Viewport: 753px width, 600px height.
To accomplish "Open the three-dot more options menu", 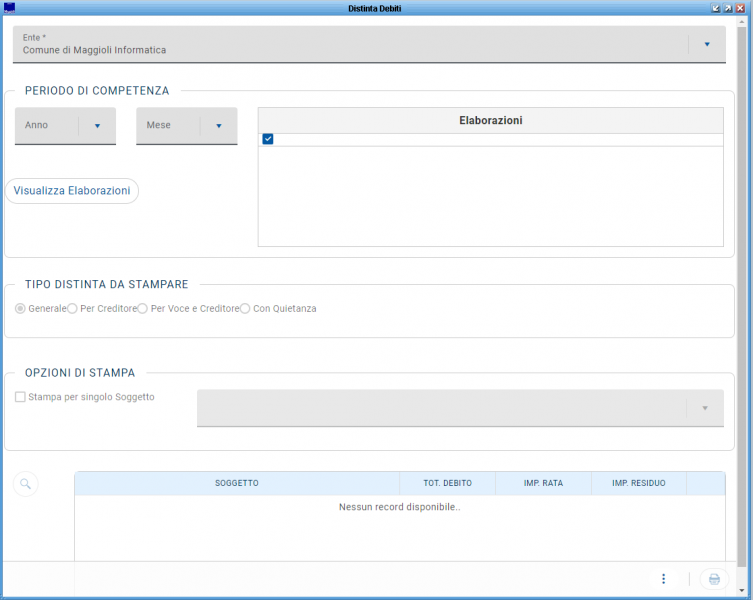I will pyautogui.click(x=663, y=579).
